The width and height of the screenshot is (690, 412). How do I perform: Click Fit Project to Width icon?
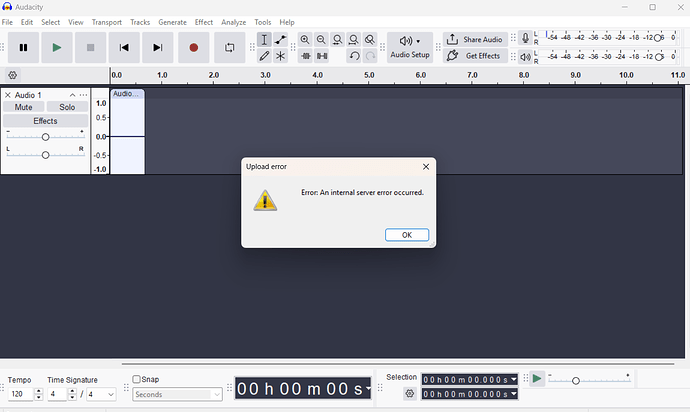click(353, 40)
